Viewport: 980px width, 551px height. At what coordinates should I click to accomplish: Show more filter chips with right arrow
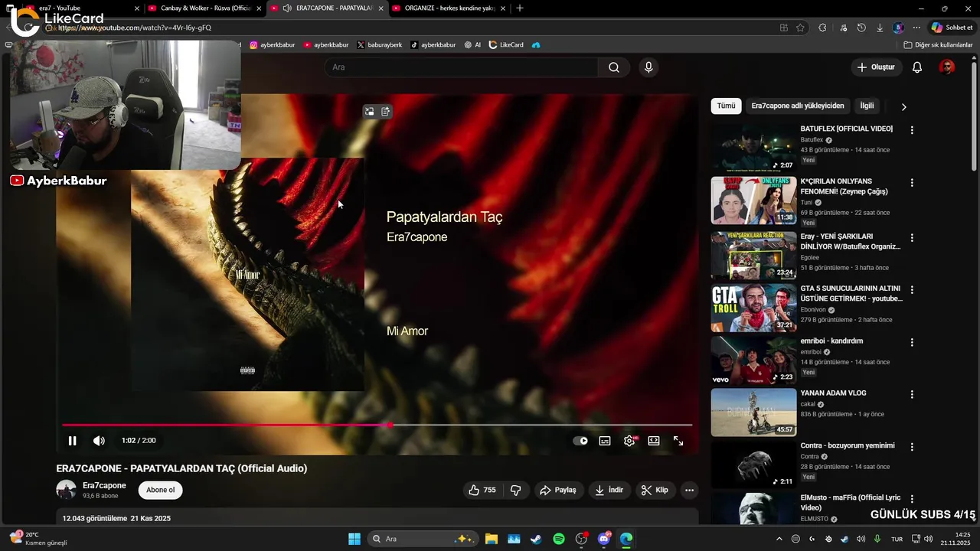tap(903, 107)
